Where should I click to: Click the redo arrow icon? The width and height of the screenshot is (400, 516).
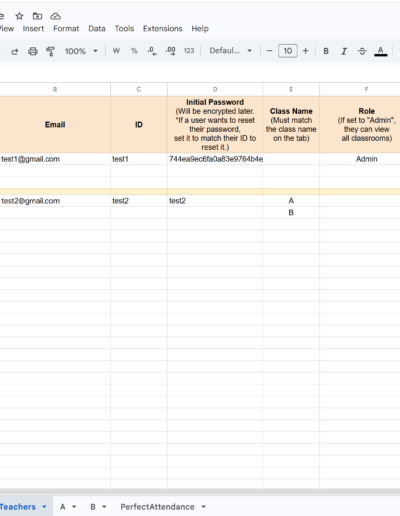15,51
